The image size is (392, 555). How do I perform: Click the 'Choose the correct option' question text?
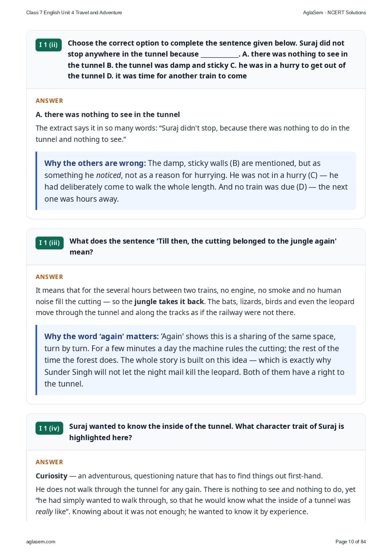(x=208, y=59)
